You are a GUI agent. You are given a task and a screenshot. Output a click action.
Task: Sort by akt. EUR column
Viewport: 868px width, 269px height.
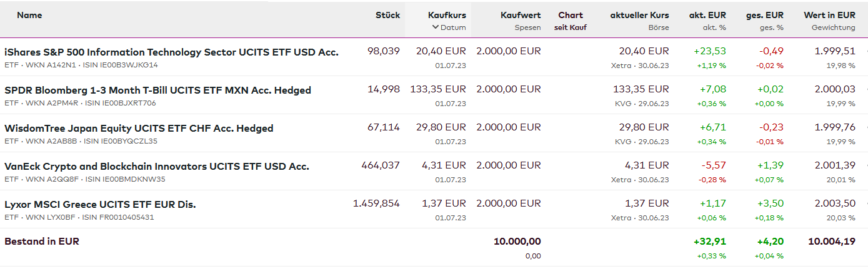click(707, 15)
